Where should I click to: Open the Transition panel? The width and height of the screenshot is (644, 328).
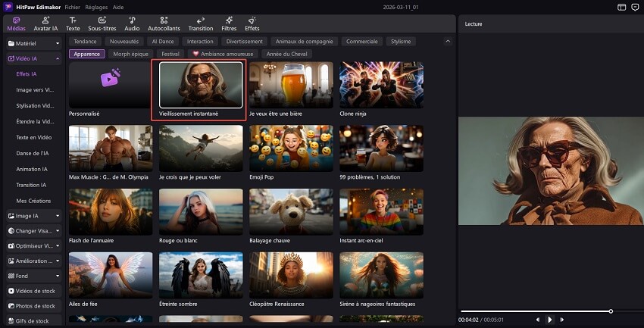point(201,23)
